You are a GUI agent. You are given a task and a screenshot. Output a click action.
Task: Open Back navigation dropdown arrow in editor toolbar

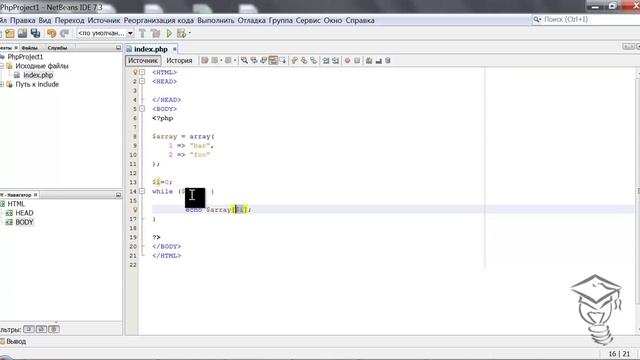pyautogui.click(x=221, y=60)
